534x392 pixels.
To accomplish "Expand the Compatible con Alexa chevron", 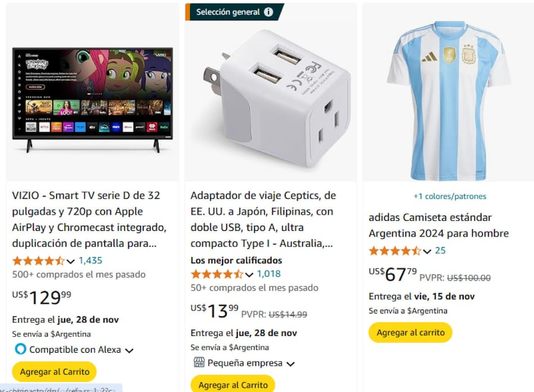I will pyautogui.click(x=129, y=350).
